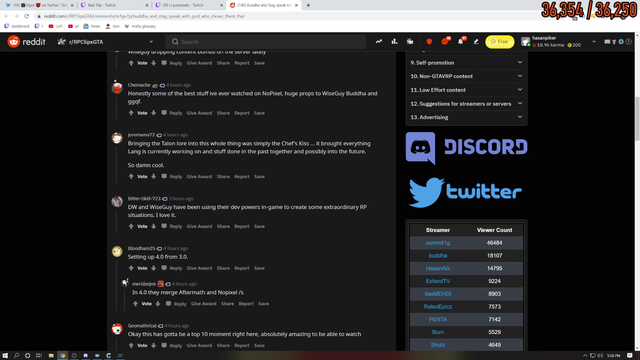Open the hasanpiker user menu dropdown

click(559, 42)
